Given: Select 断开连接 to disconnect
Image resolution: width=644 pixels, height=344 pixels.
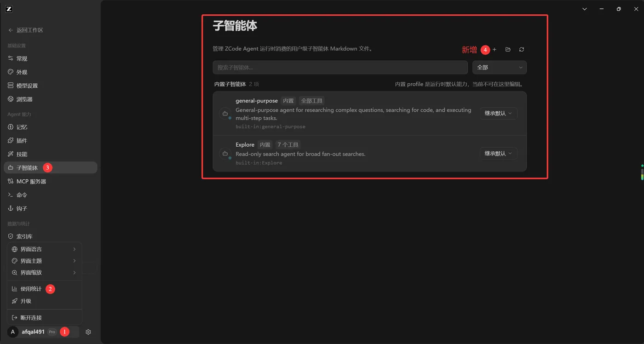Looking at the screenshot, I should click(x=45, y=318).
